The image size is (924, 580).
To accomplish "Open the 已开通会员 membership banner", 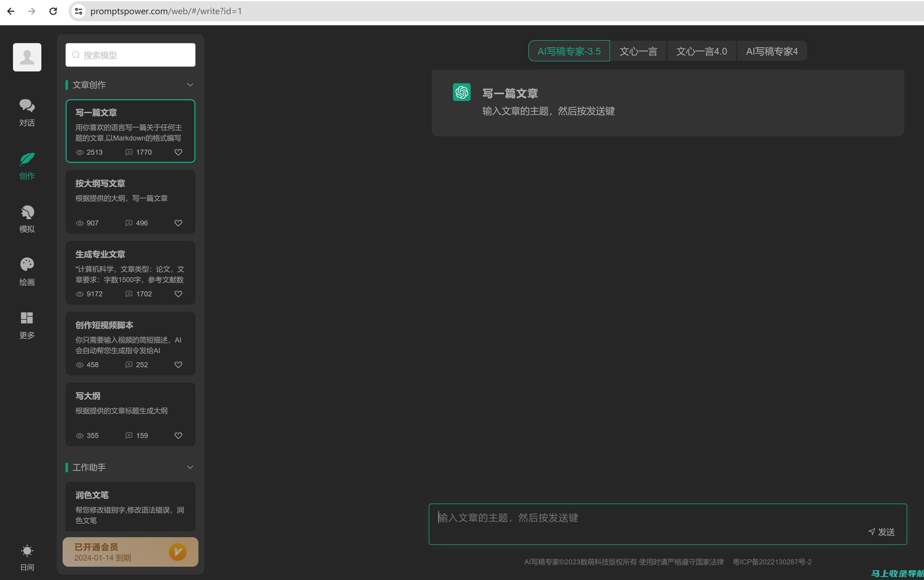I will 131,552.
